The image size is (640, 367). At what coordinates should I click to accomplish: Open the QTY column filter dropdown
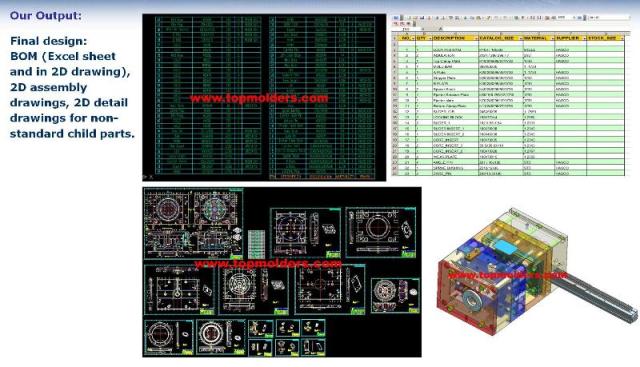pos(429,38)
